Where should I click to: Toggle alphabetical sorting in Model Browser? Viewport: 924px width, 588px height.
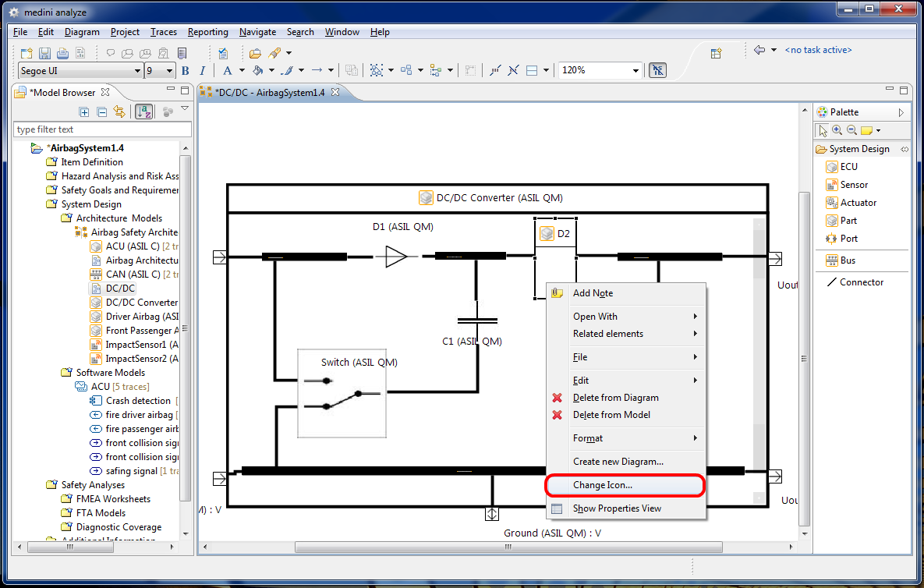[x=143, y=112]
